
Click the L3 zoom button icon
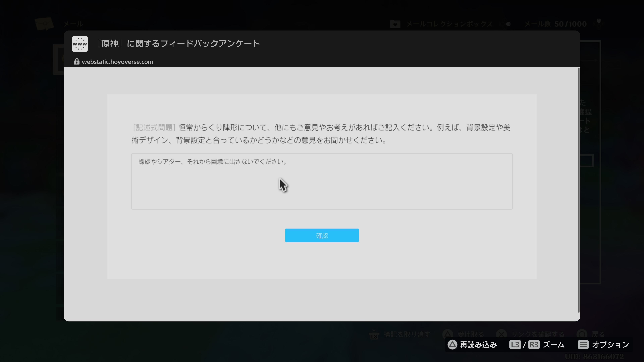[515, 345]
